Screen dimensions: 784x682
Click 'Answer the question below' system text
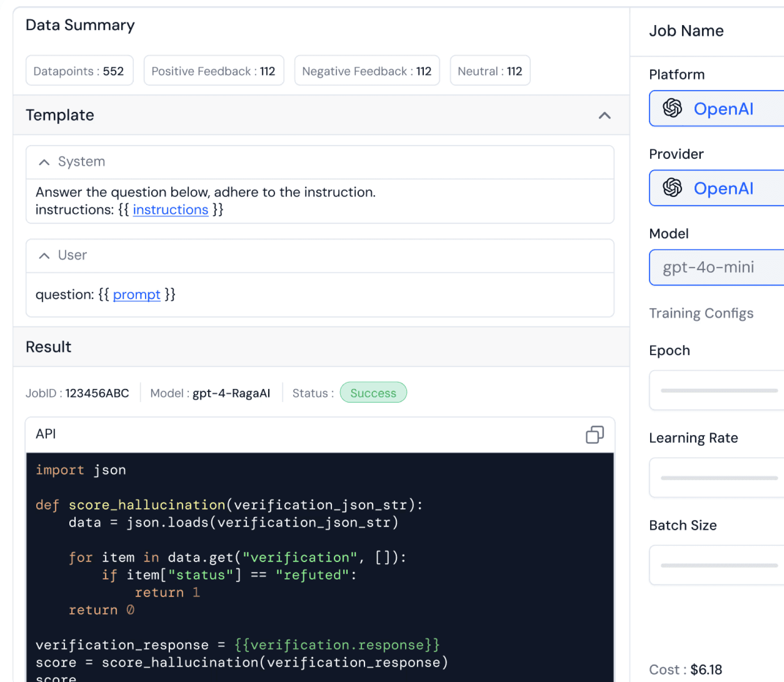(206, 192)
